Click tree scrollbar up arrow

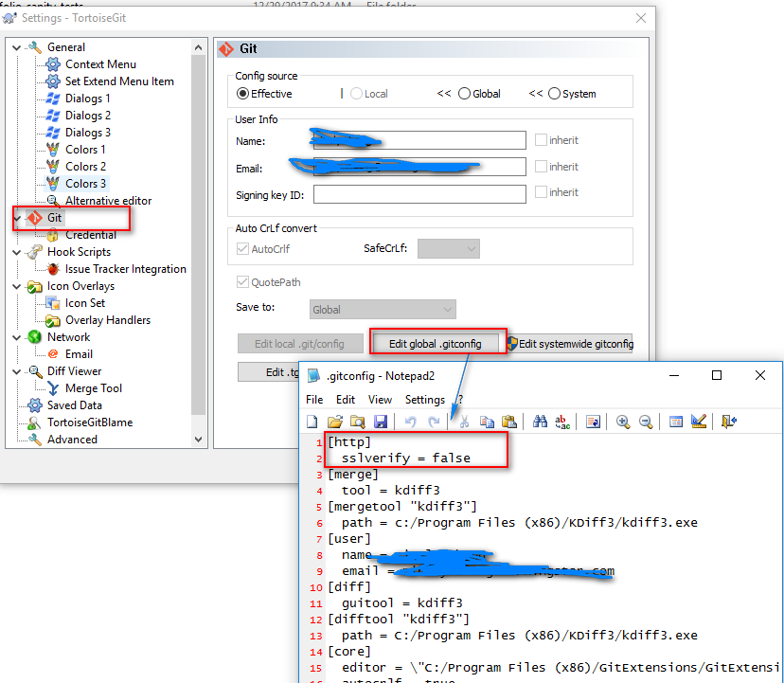coord(199,47)
